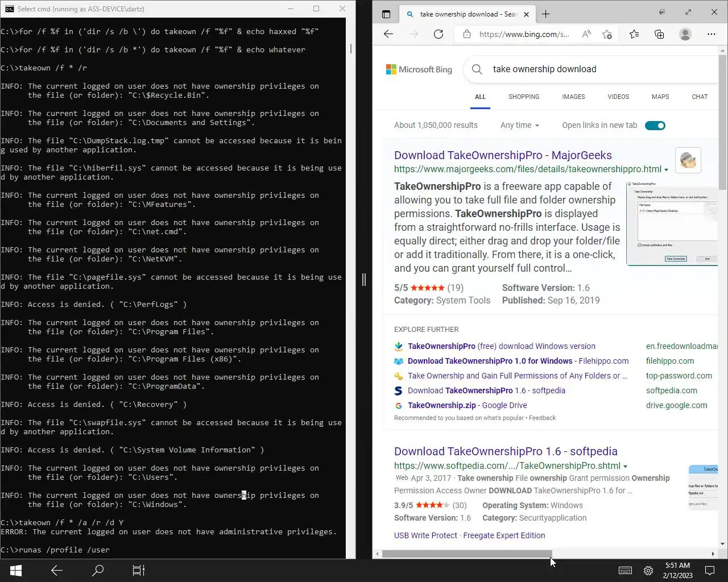
Task: Open the Windows Start menu
Action: [16, 570]
